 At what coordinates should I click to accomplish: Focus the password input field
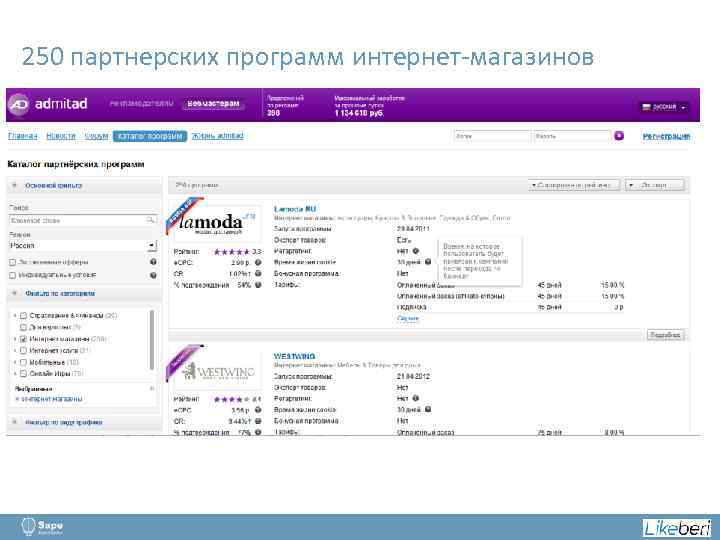[x=572, y=136]
